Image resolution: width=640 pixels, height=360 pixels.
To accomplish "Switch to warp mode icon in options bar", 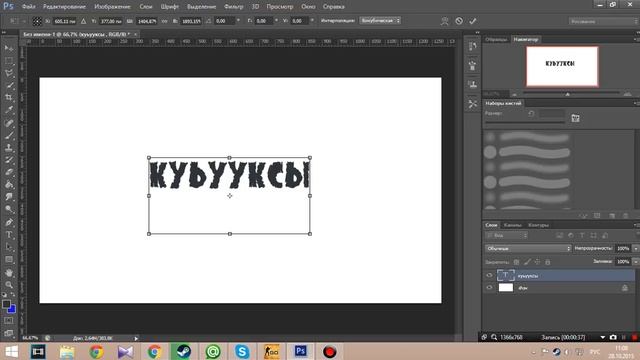I will [x=444, y=21].
